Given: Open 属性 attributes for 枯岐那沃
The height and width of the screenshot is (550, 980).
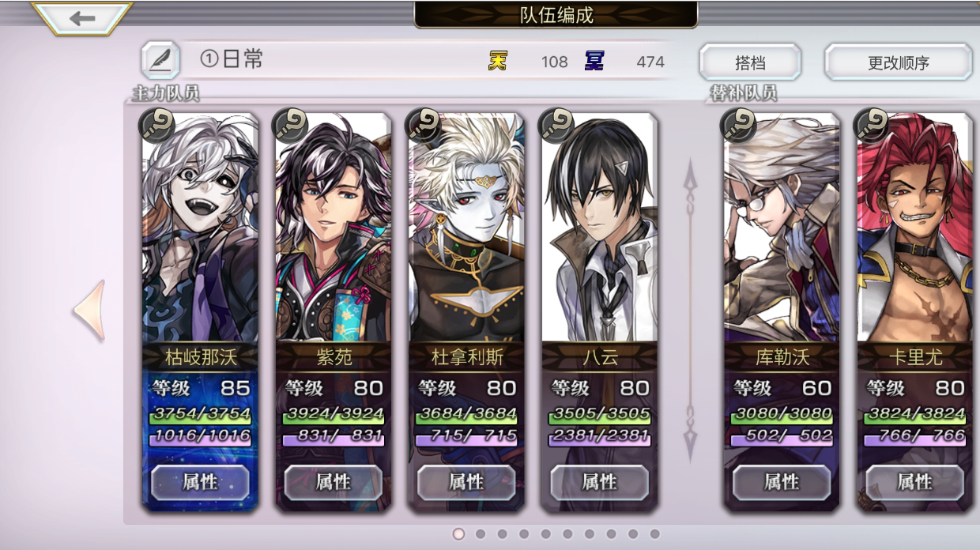Looking at the screenshot, I should [200, 482].
